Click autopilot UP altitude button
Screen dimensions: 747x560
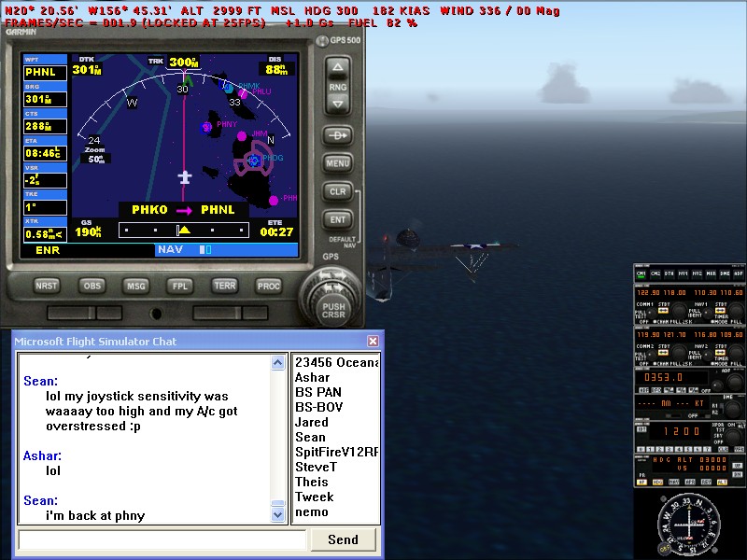click(x=738, y=465)
